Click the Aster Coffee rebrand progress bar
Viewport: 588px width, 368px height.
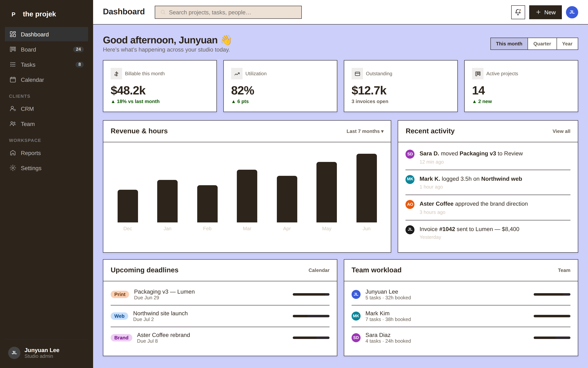pyautogui.click(x=311, y=338)
